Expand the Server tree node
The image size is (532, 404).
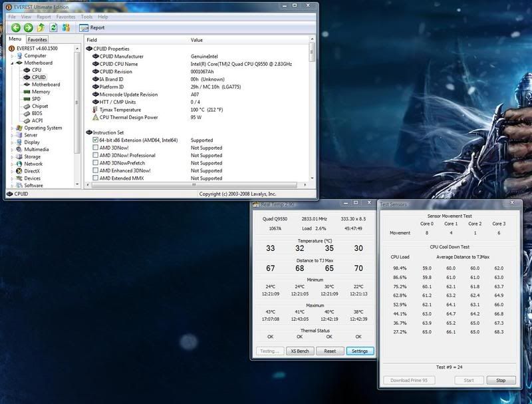(13, 135)
